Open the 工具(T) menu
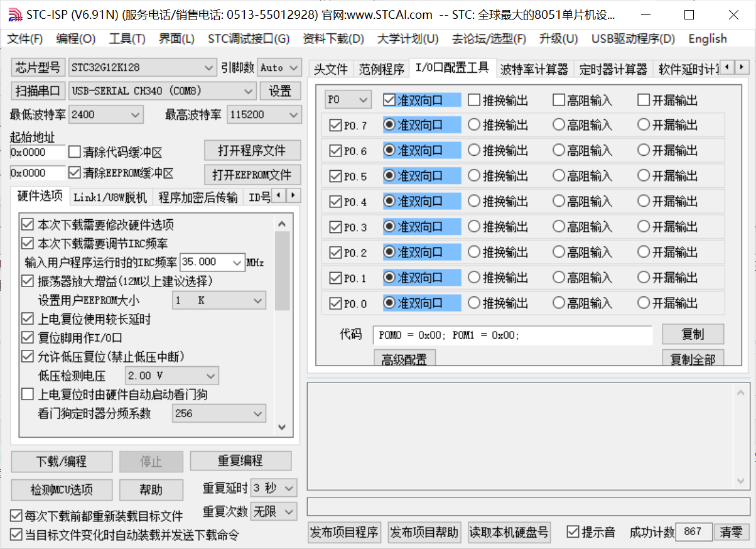The image size is (756, 549). click(x=127, y=39)
